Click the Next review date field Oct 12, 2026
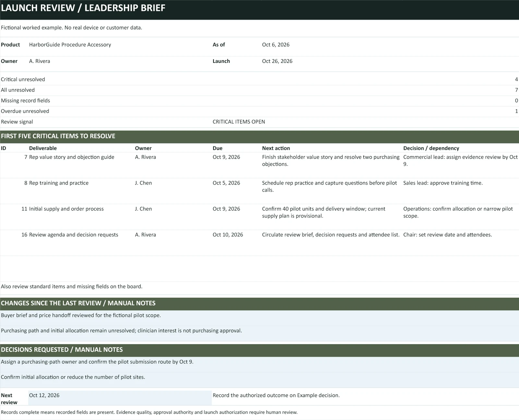The image size is (519, 420). point(120,398)
